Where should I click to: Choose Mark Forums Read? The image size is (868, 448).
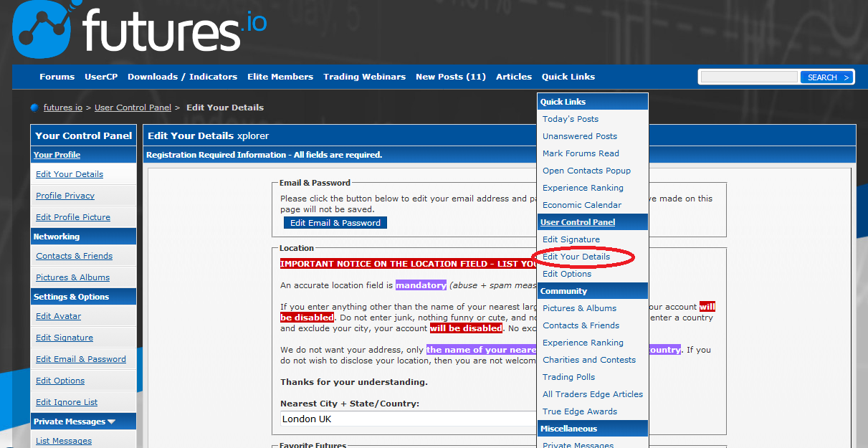click(x=581, y=153)
